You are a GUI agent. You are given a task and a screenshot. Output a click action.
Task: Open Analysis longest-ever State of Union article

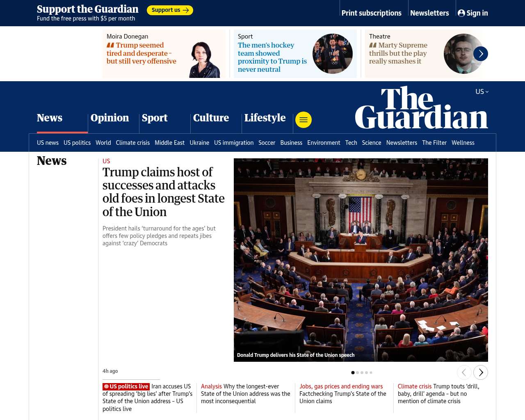[x=246, y=394]
